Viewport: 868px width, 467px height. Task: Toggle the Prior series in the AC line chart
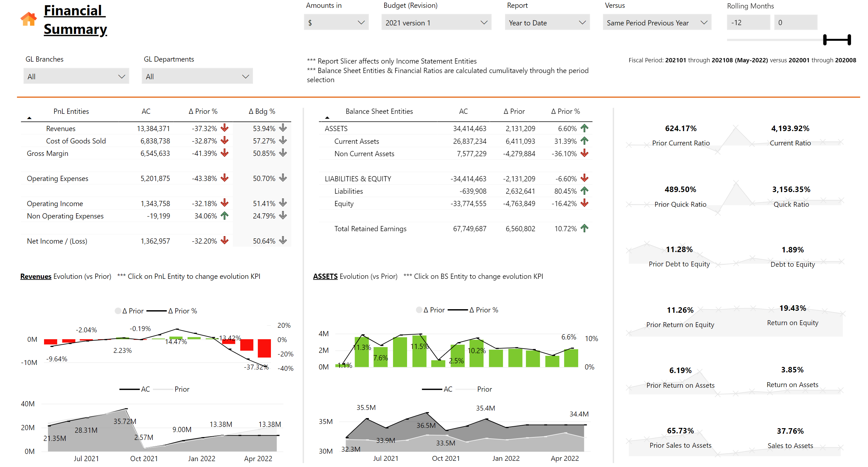click(182, 389)
